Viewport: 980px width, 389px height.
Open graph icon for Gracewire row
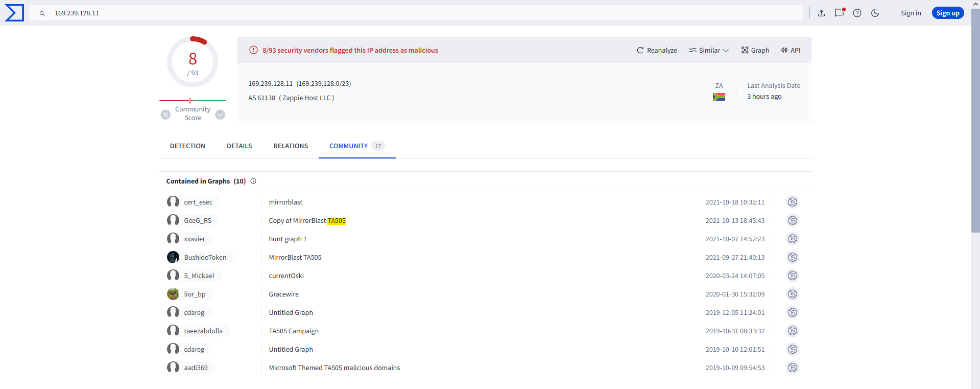[x=792, y=294]
